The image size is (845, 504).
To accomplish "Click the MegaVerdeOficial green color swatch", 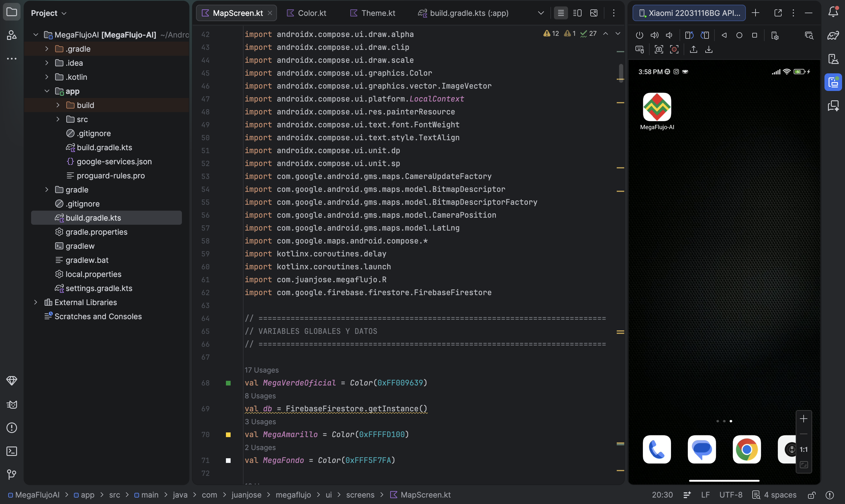I will click(x=228, y=383).
